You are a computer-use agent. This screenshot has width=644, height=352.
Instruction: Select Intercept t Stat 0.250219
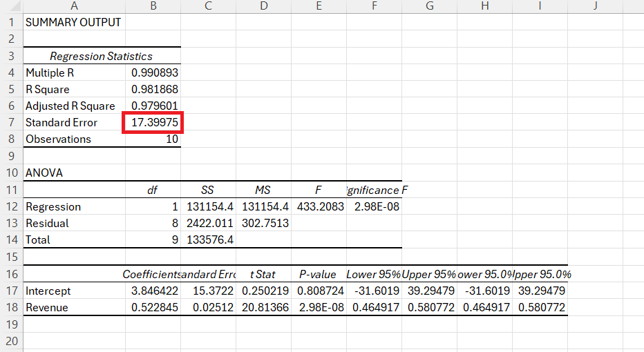click(x=263, y=291)
